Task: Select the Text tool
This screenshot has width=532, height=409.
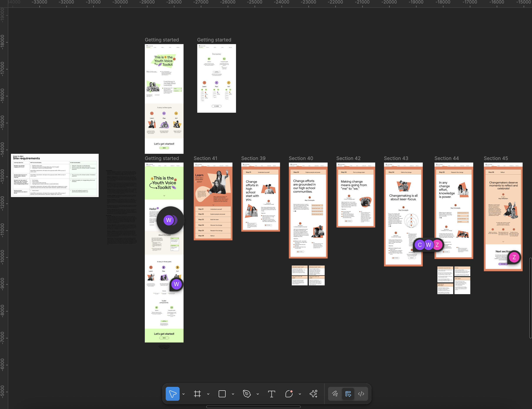Action: pos(271,394)
